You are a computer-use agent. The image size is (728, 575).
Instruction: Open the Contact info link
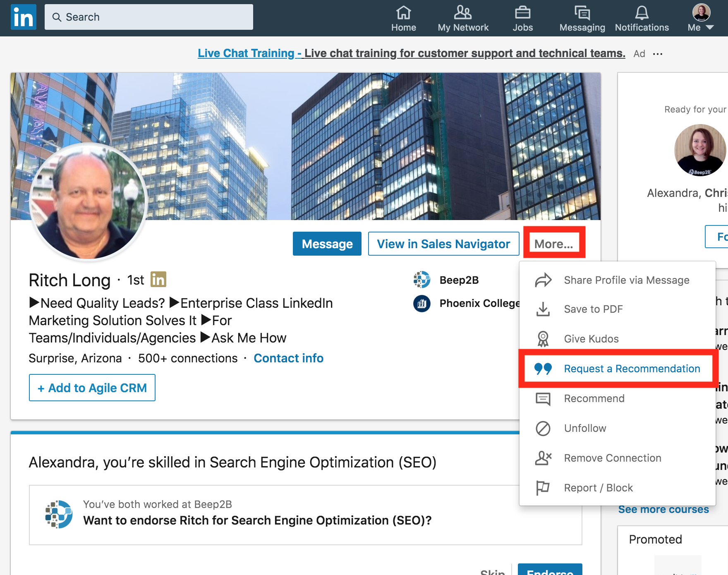point(288,358)
